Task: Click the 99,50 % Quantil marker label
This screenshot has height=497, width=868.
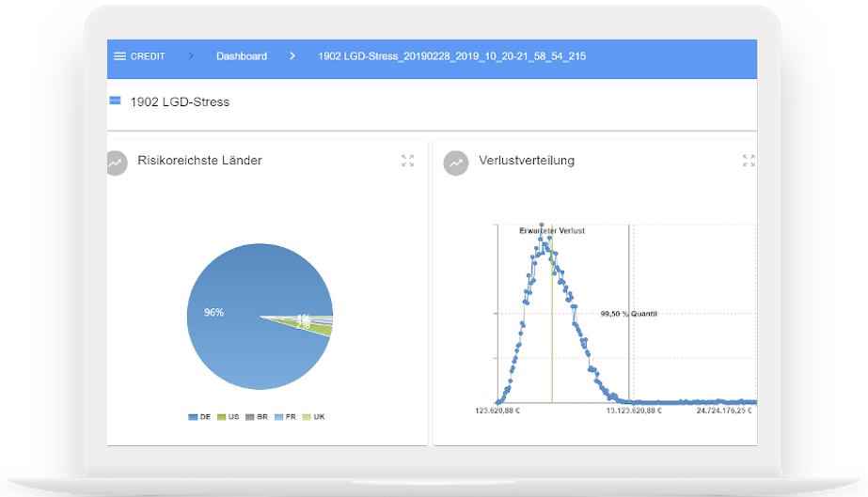Action: (629, 313)
